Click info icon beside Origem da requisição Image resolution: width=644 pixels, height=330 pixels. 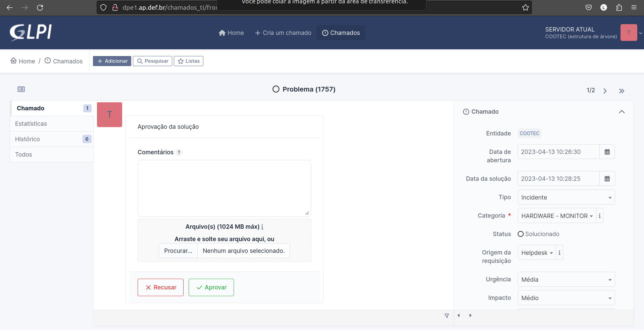coord(559,253)
